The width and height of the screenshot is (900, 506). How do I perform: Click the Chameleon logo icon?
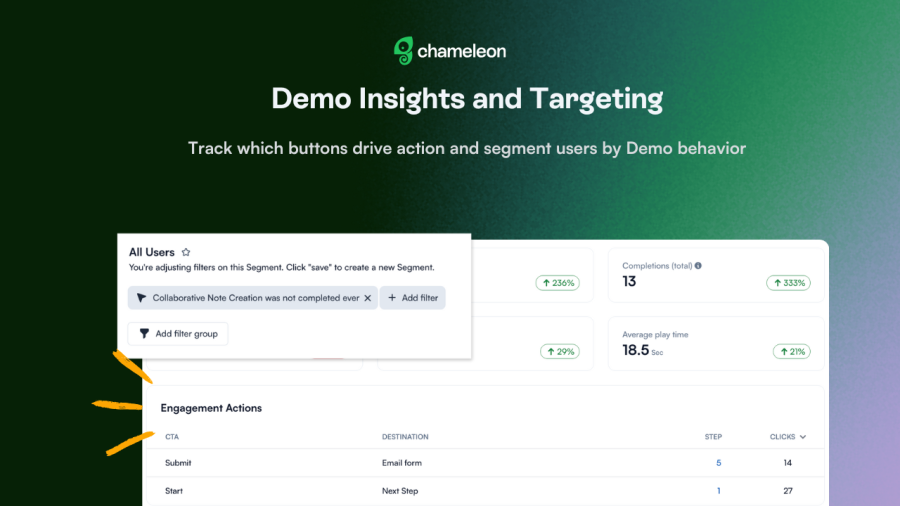[404, 51]
